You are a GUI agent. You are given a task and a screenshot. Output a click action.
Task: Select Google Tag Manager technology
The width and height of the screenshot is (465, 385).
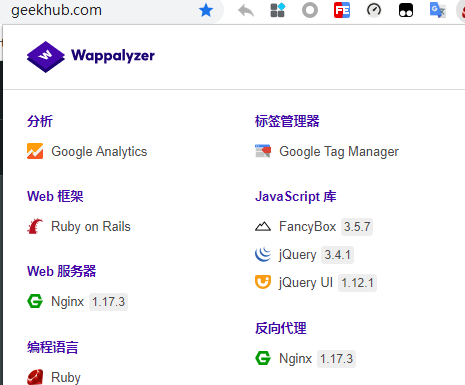pos(327,151)
